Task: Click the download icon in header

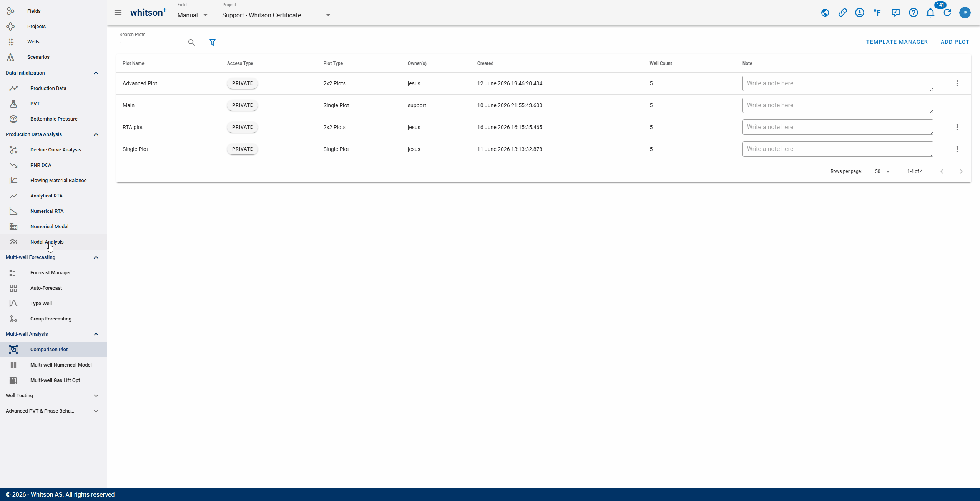Action: 860,13
